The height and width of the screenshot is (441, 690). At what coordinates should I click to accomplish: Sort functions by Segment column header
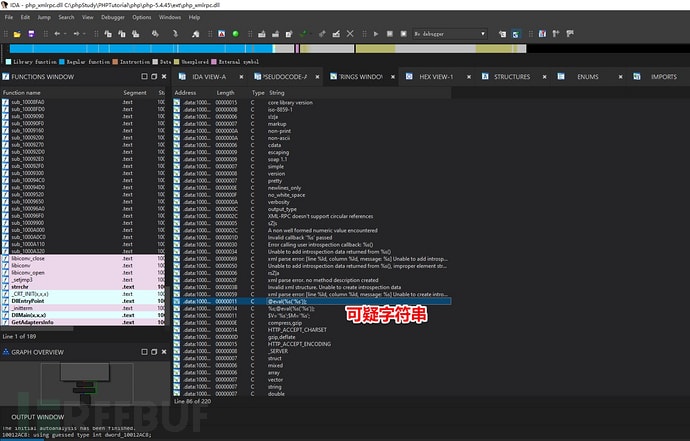135,92
